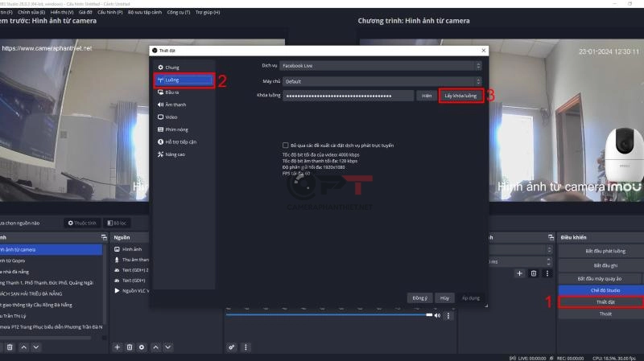644x361 pixels.
Task: Move the scene up in scenes list
Action: point(24,347)
